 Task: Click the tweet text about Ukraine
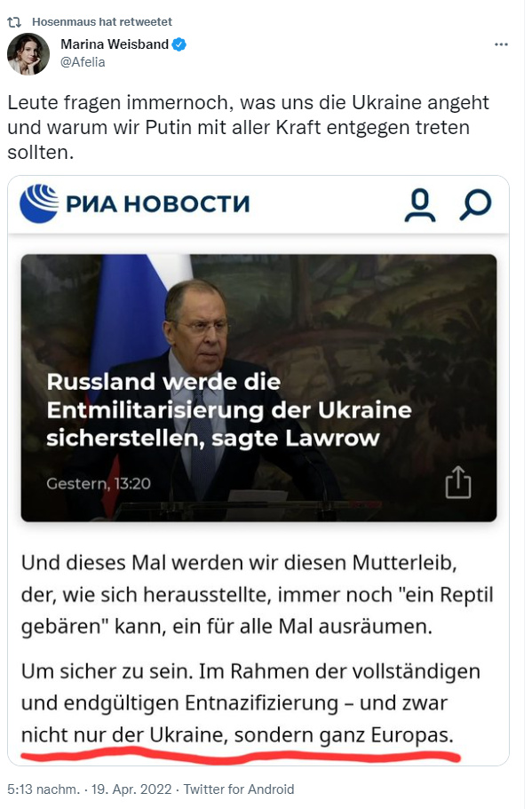click(248, 128)
